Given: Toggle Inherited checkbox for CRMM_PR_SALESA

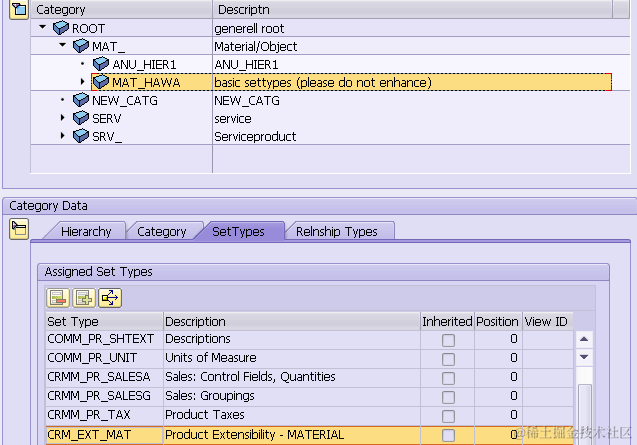Looking at the screenshot, I should (448, 378).
